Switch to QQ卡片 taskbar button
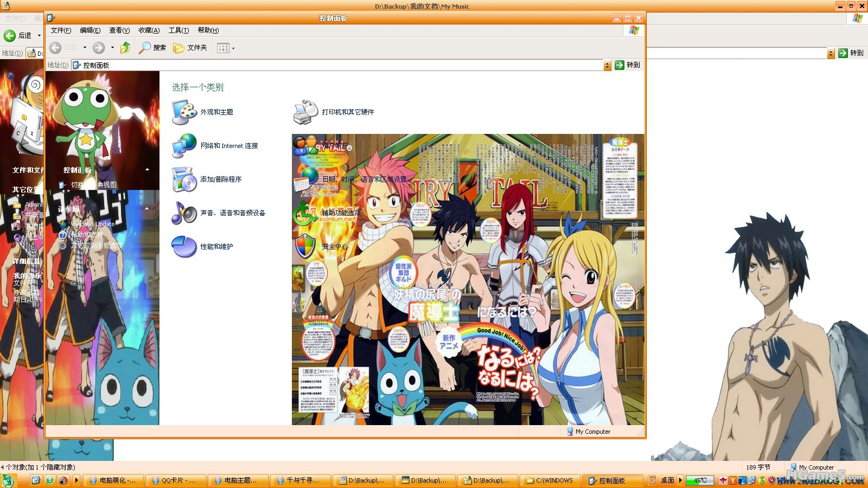The width and height of the screenshot is (868, 488). [x=176, y=480]
